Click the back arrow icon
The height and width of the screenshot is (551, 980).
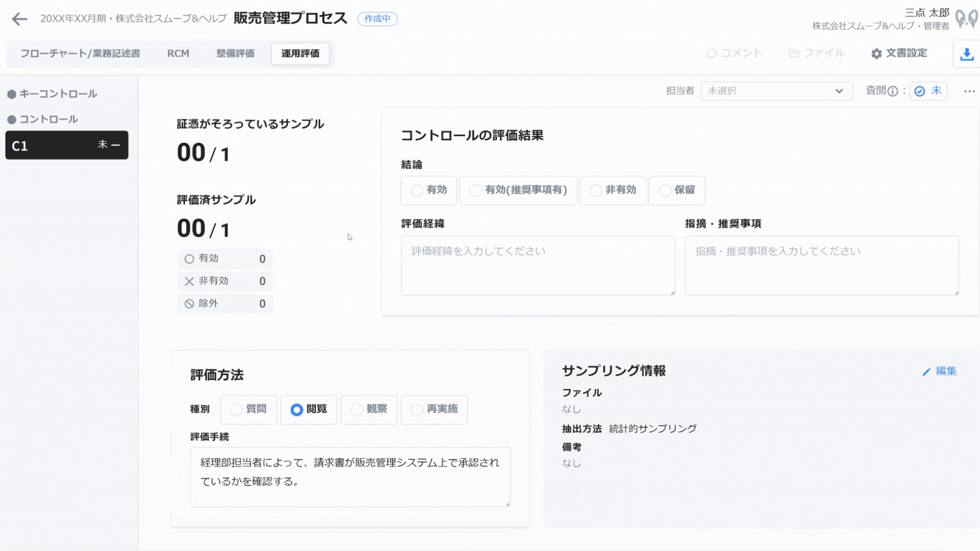tap(19, 19)
